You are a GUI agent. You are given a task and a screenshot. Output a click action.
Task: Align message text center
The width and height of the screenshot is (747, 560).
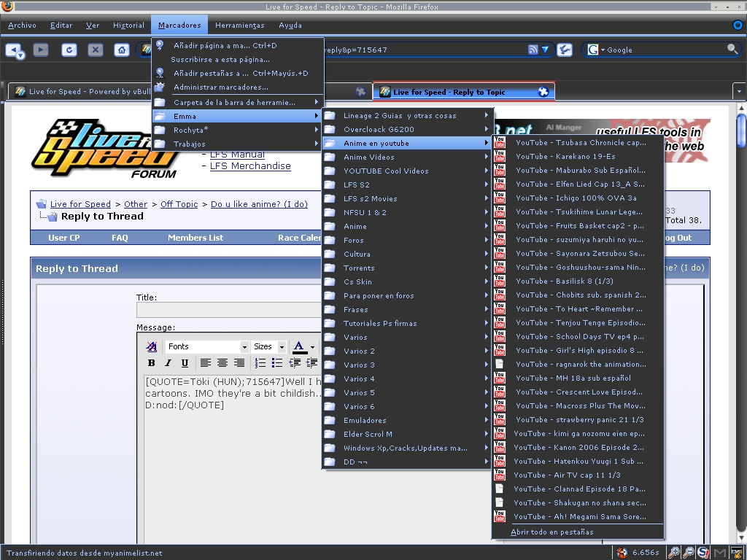(x=222, y=363)
